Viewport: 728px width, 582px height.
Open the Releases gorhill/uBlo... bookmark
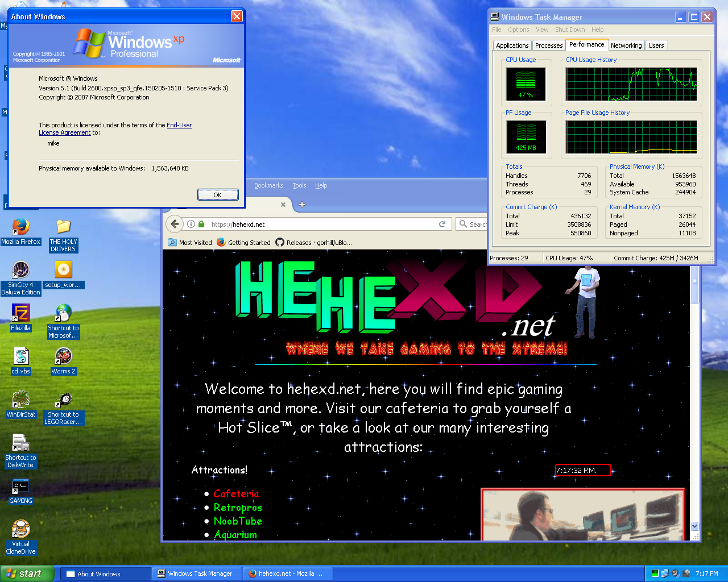(313, 243)
